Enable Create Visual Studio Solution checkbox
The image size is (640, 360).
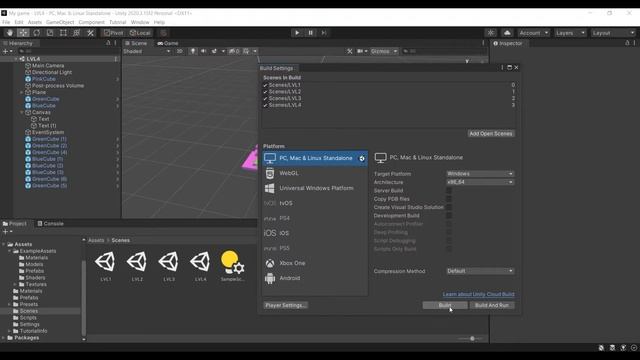[x=449, y=207]
